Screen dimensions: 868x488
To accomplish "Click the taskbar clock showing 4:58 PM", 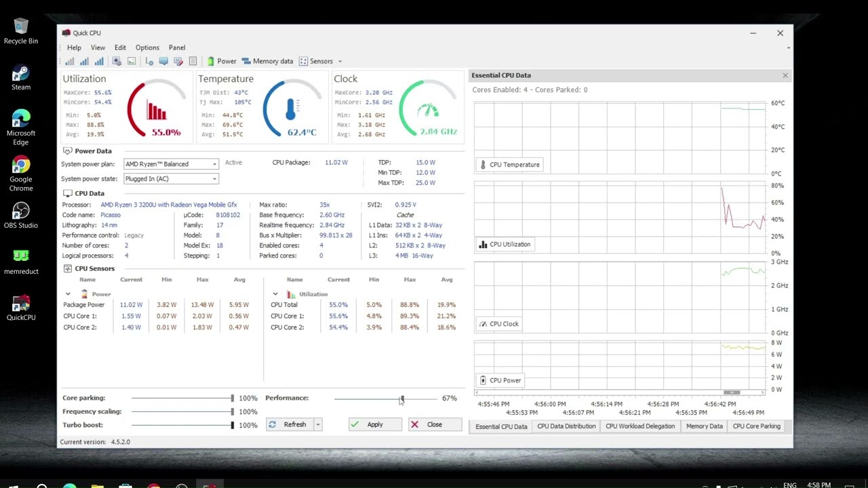I will tap(819, 485).
